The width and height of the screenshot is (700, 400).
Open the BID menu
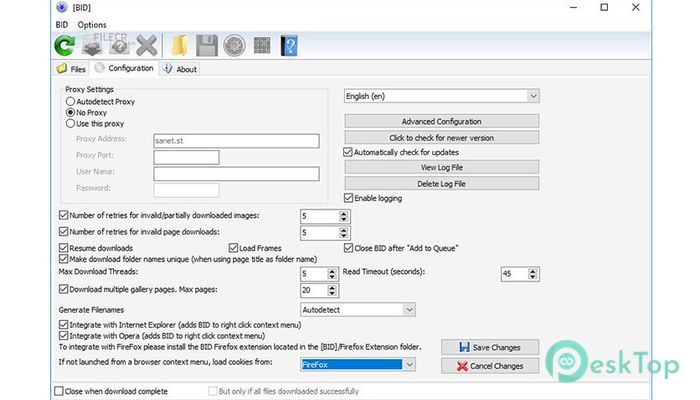pyautogui.click(x=62, y=25)
